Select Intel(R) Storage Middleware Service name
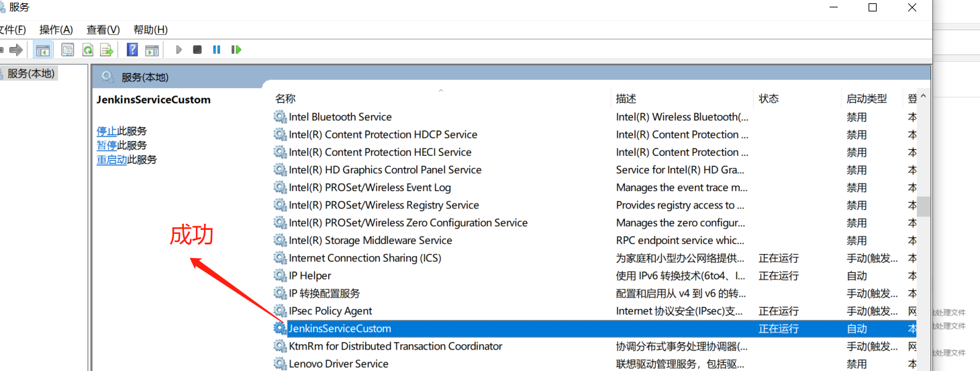 coord(371,240)
